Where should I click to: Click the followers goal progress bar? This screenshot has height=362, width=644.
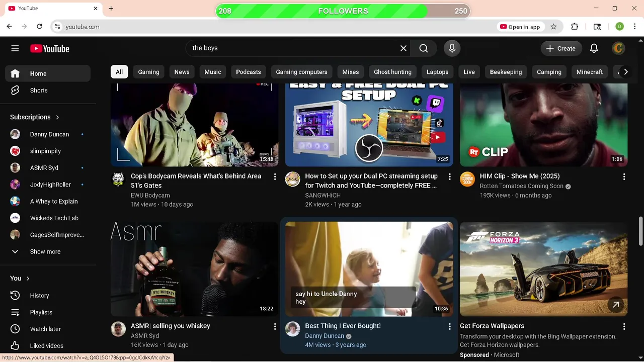[x=343, y=11]
